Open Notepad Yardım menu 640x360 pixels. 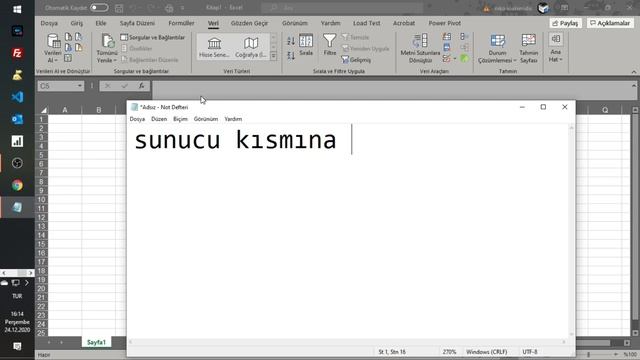(233, 119)
